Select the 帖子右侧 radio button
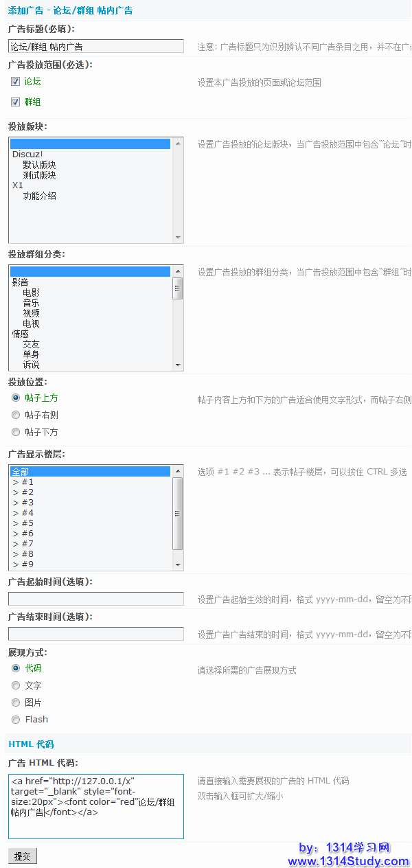This screenshot has height=868, width=412. tap(16, 415)
